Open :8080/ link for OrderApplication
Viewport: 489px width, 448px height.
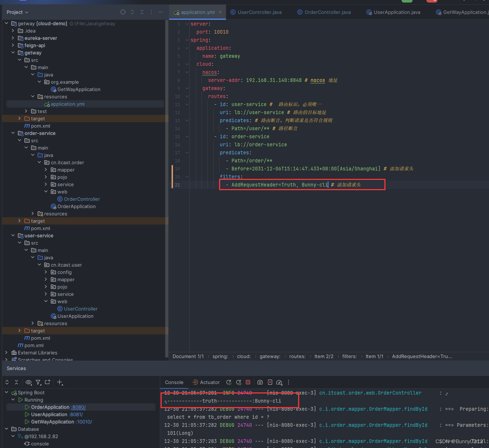(79, 407)
